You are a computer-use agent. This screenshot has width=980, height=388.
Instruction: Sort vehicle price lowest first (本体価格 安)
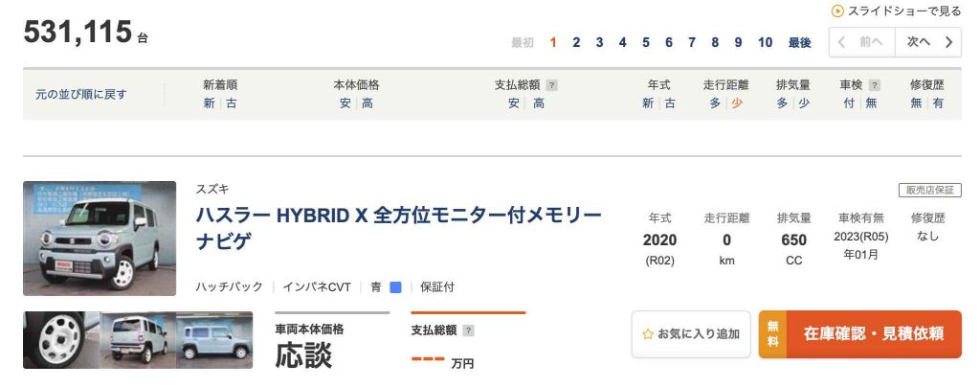pyautogui.click(x=345, y=103)
